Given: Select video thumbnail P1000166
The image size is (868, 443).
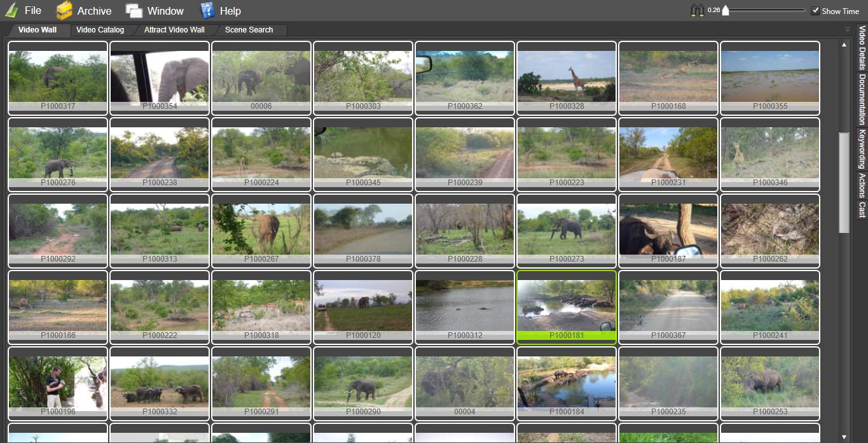Looking at the screenshot, I should 58,307.
